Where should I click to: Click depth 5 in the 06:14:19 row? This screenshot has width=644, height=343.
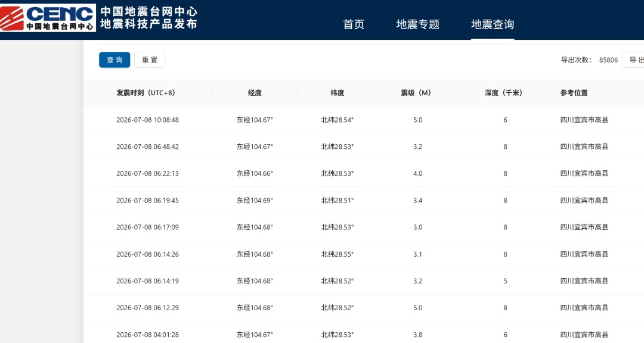505,280
